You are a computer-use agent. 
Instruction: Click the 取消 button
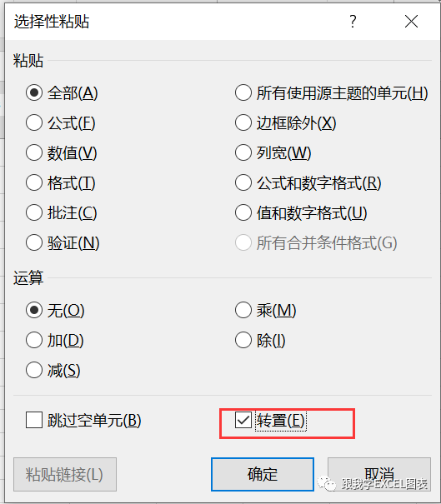[x=379, y=474]
